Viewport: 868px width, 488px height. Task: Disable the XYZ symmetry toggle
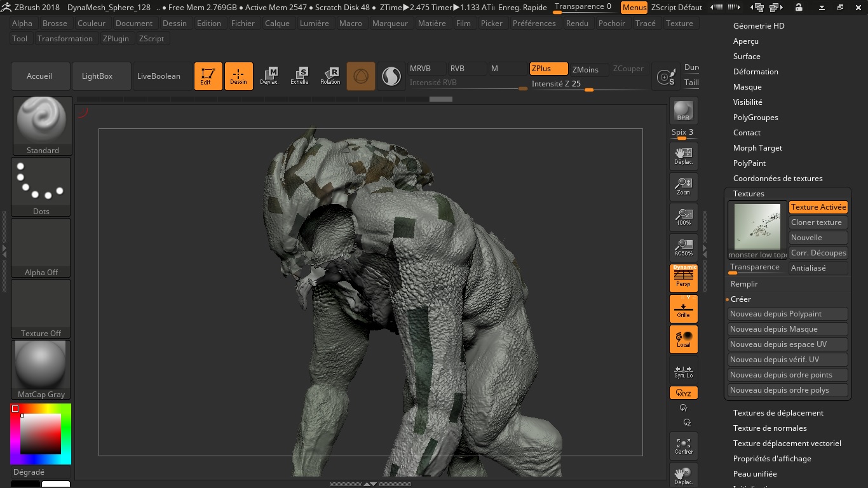(x=683, y=393)
